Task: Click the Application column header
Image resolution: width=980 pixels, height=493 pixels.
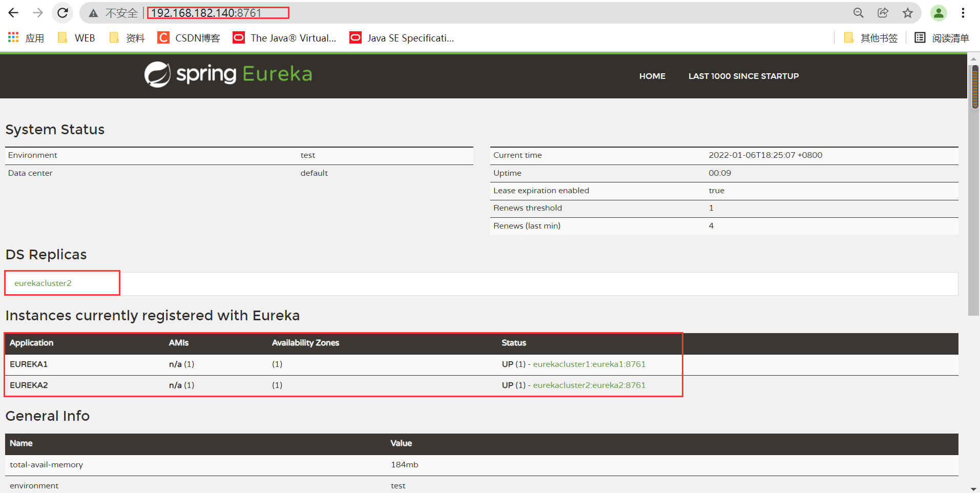Action: pyautogui.click(x=31, y=343)
